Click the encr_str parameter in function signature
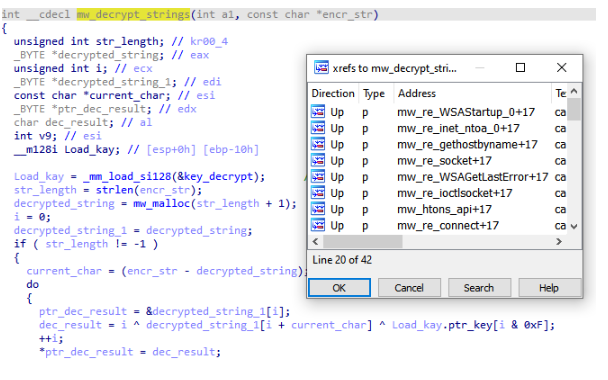Screen dimensions: 608x380 347,14
